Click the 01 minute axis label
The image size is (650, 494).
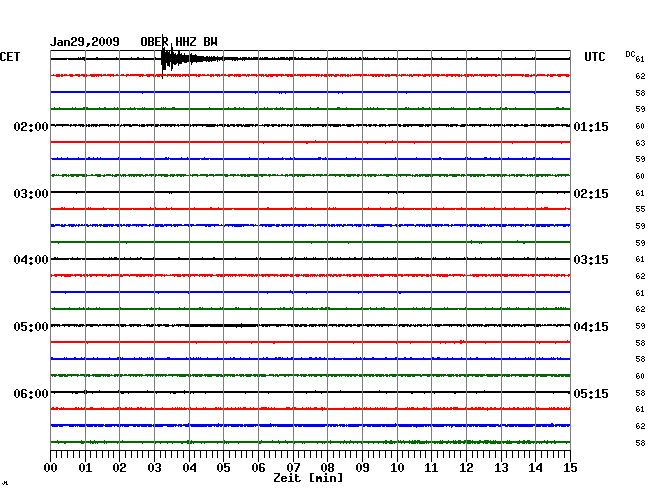(x=85, y=468)
